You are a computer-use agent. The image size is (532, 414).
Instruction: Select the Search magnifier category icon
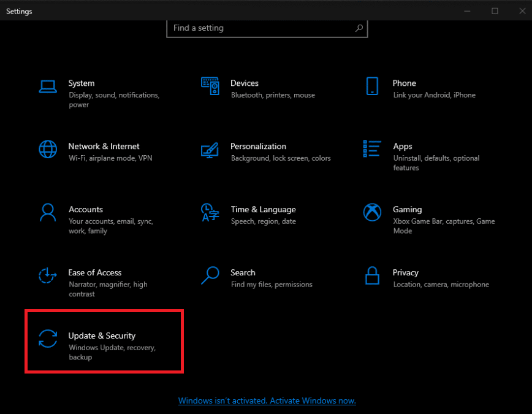(210, 276)
